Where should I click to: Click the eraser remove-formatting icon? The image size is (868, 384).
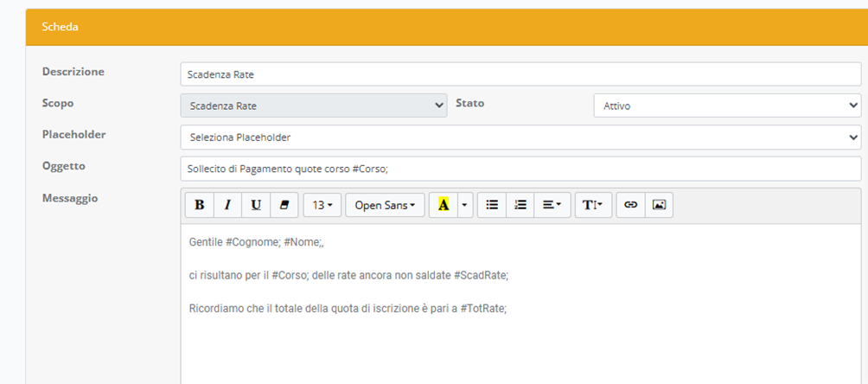click(x=284, y=205)
